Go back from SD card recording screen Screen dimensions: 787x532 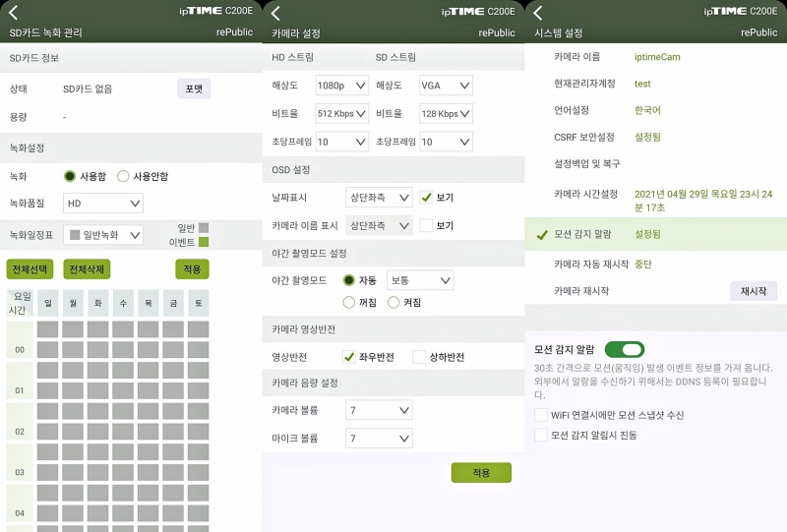pos(14,12)
